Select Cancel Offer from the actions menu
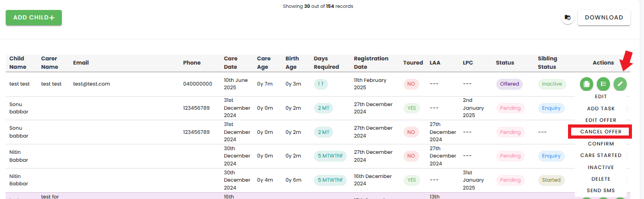The height and width of the screenshot is (199, 644). pos(601,132)
